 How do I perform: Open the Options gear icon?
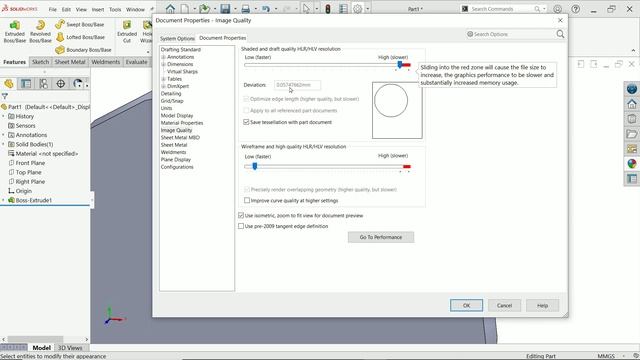tap(357, 9)
